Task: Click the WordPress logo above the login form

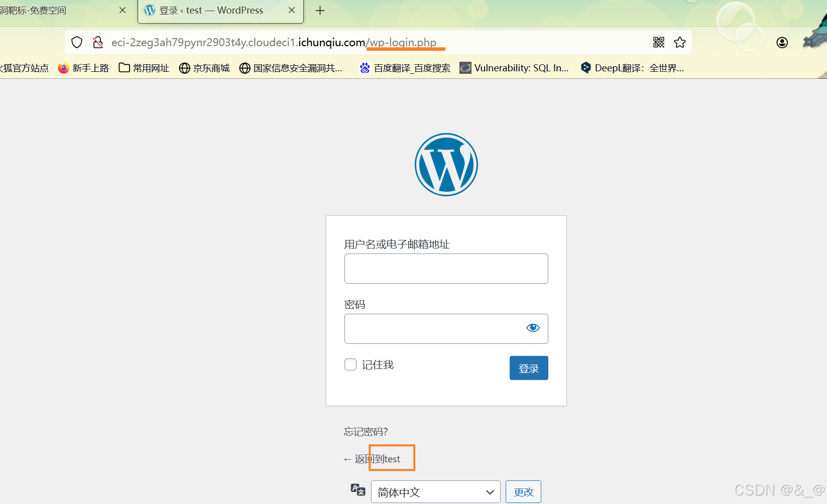Action: (446, 165)
